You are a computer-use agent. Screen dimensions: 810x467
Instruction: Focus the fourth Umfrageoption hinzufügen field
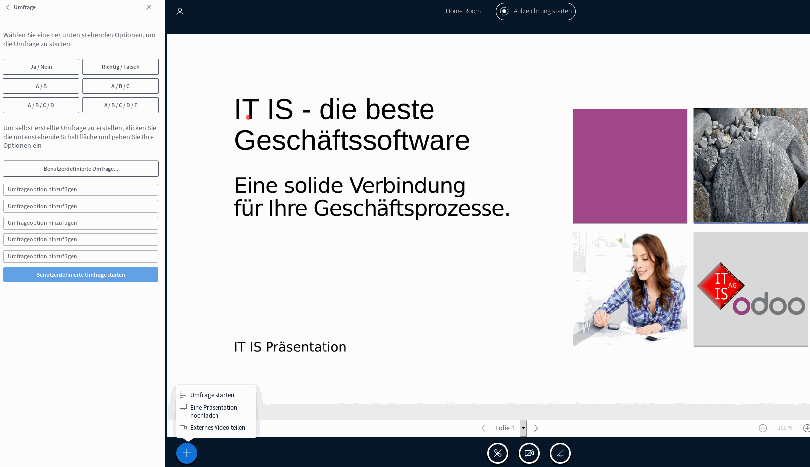(81, 239)
